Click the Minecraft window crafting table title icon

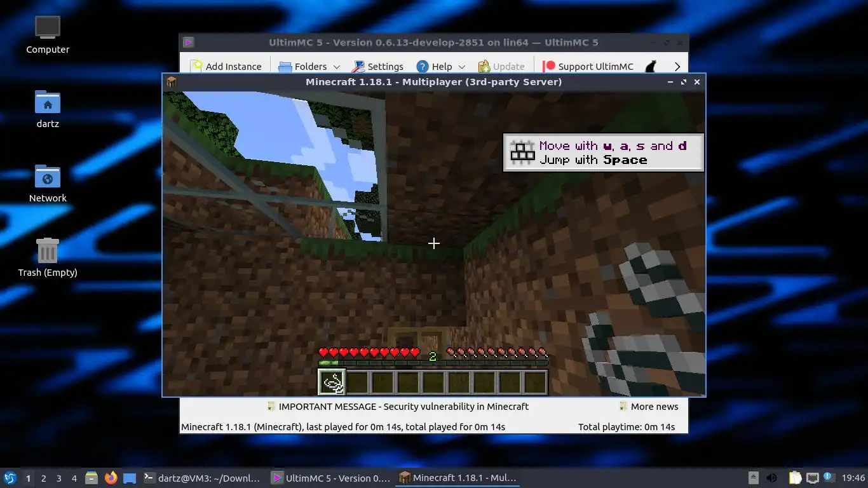click(171, 82)
